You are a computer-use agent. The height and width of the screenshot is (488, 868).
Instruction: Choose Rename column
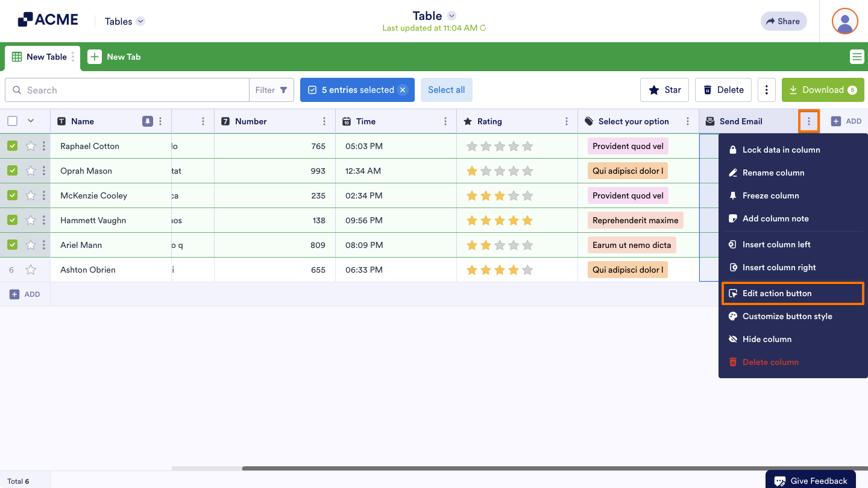[793, 173]
